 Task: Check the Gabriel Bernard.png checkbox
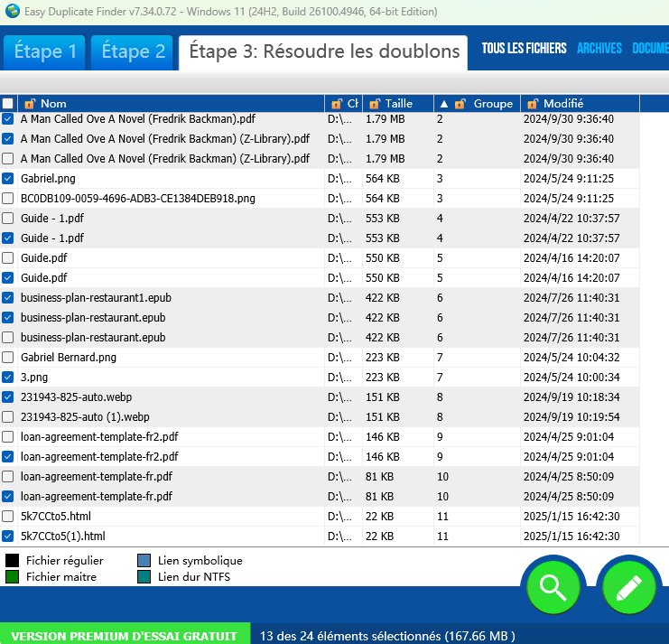(8, 357)
